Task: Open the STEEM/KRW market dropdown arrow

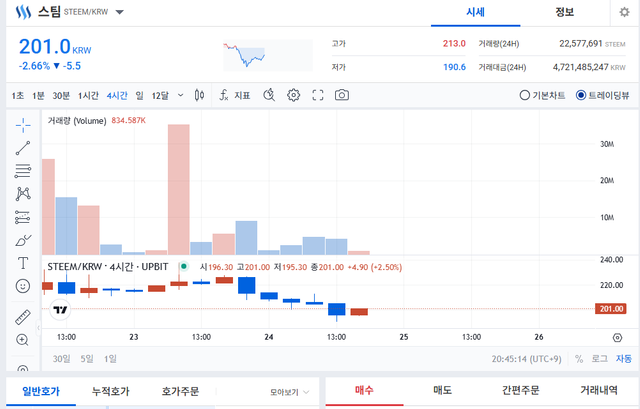Action: (119, 12)
